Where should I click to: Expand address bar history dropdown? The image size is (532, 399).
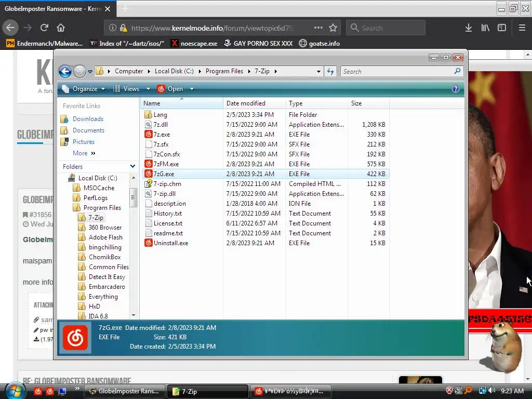coord(318,72)
